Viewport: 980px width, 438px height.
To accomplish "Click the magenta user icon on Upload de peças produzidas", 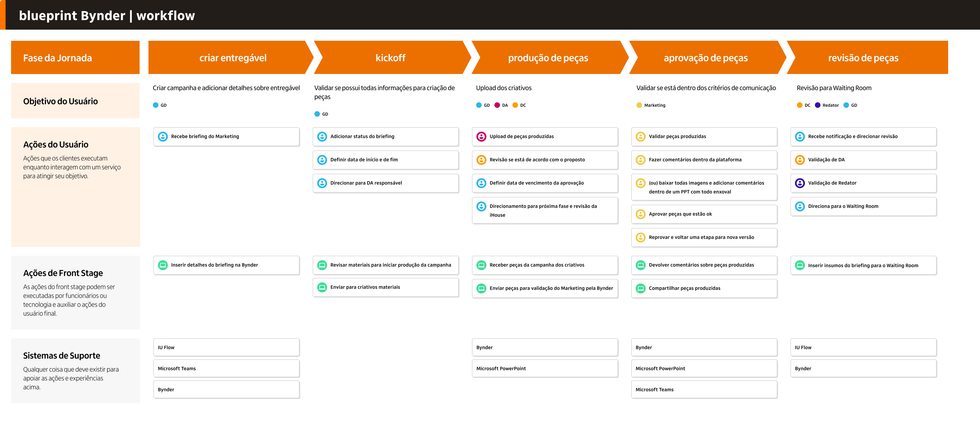I will pyautogui.click(x=481, y=136).
